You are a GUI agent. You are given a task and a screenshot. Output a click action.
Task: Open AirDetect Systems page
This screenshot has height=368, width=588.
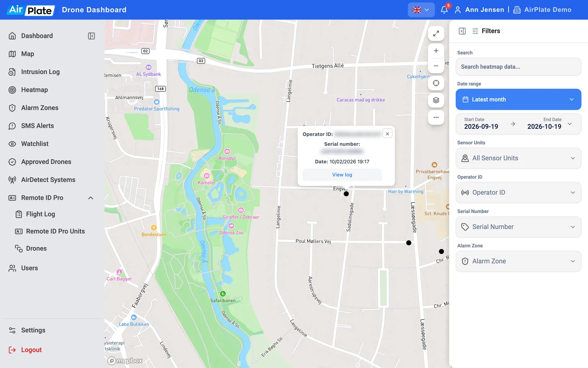coord(48,180)
